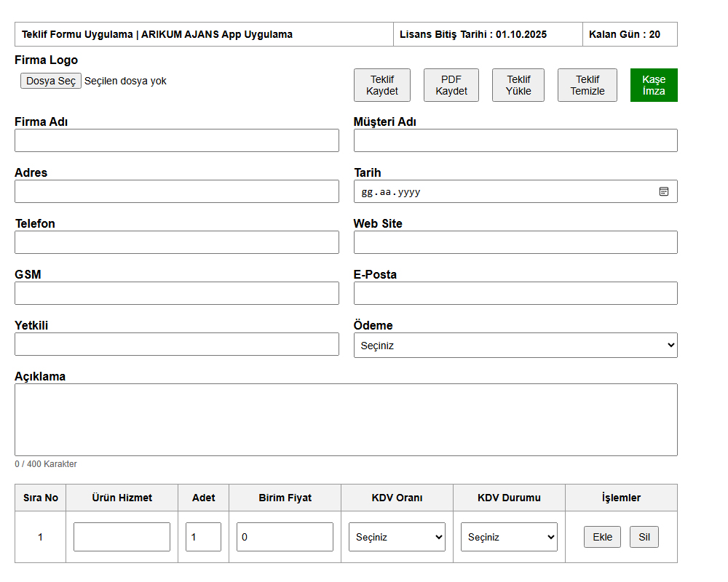Open the calendar picker in Tarih field
The width and height of the screenshot is (728, 582).
coord(663,191)
